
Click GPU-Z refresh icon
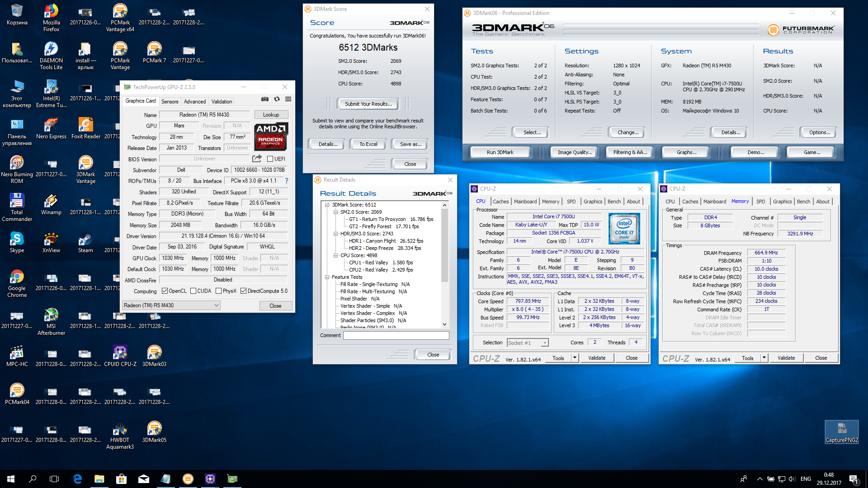pyautogui.click(x=277, y=99)
